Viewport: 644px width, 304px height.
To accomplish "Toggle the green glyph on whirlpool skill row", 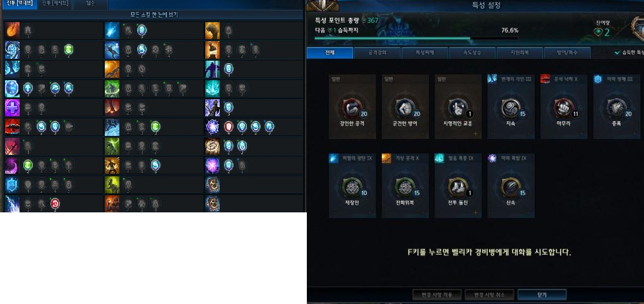I will 68,50.
